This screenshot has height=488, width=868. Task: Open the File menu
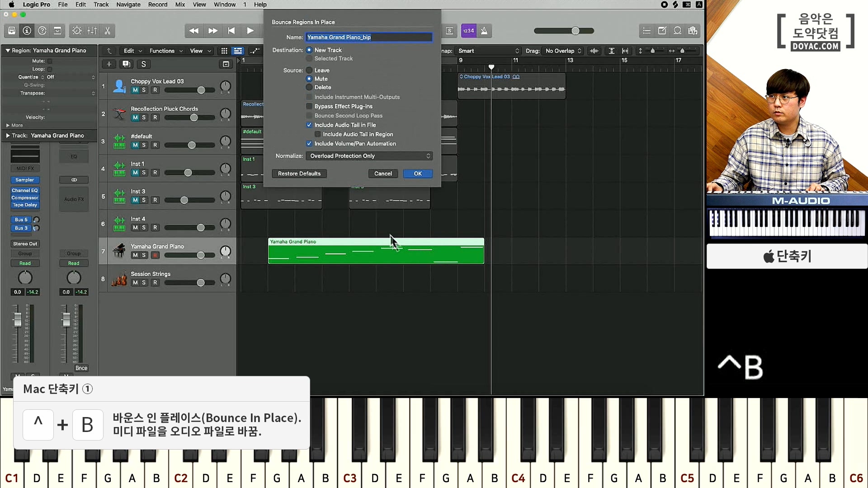pos(63,5)
